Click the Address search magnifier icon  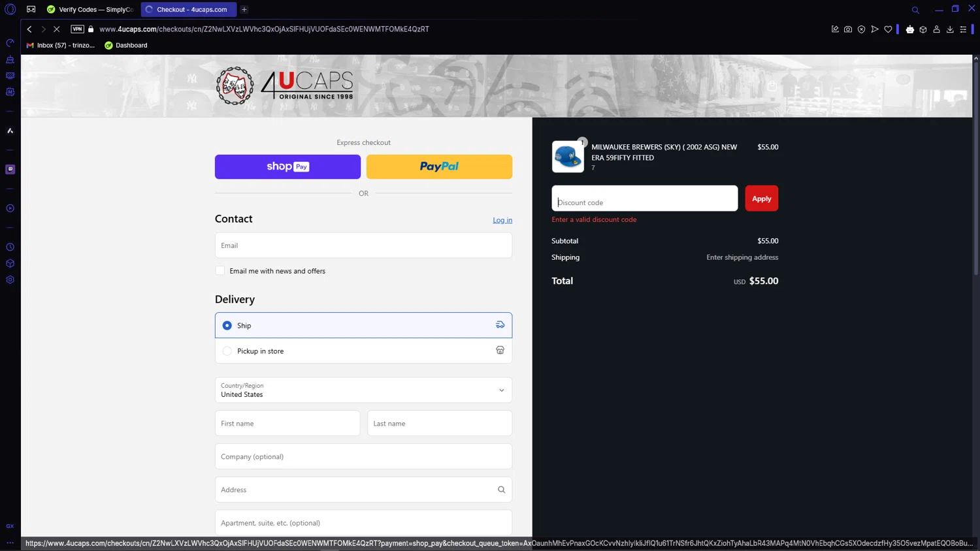click(502, 490)
